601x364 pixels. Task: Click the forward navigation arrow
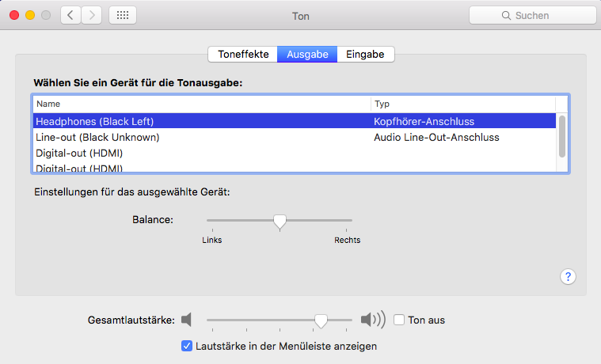point(92,15)
